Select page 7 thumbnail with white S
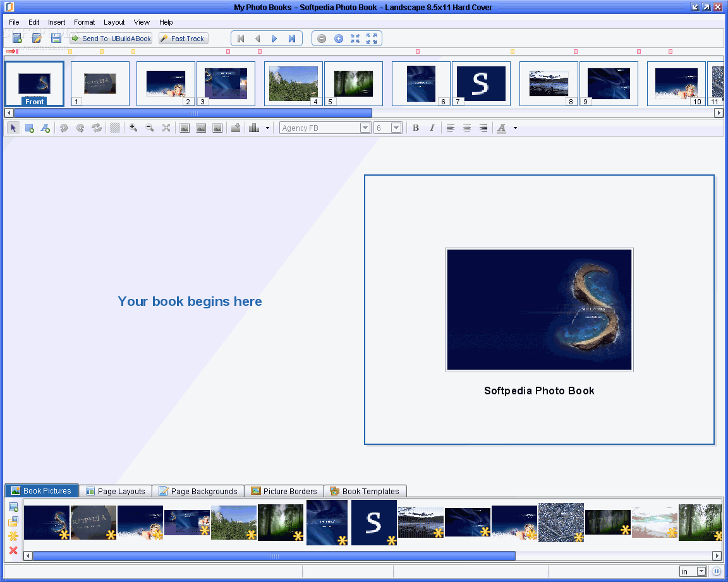The width and height of the screenshot is (728, 582). point(481,84)
